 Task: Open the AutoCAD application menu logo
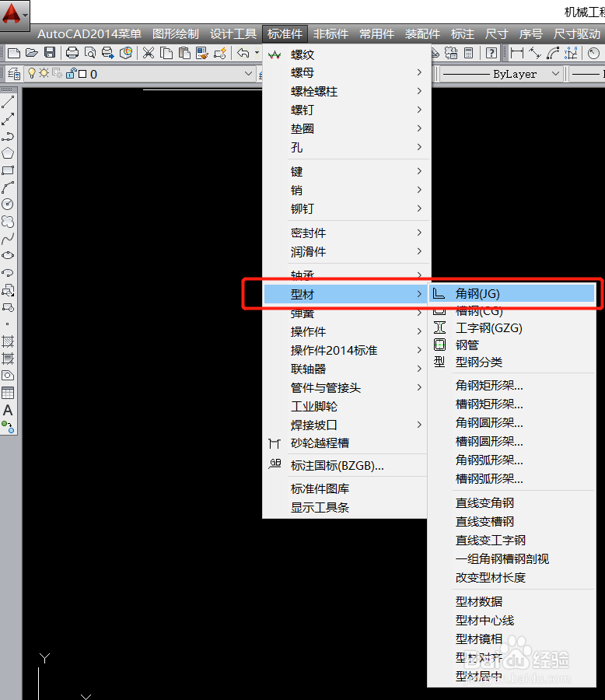tap(14, 14)
